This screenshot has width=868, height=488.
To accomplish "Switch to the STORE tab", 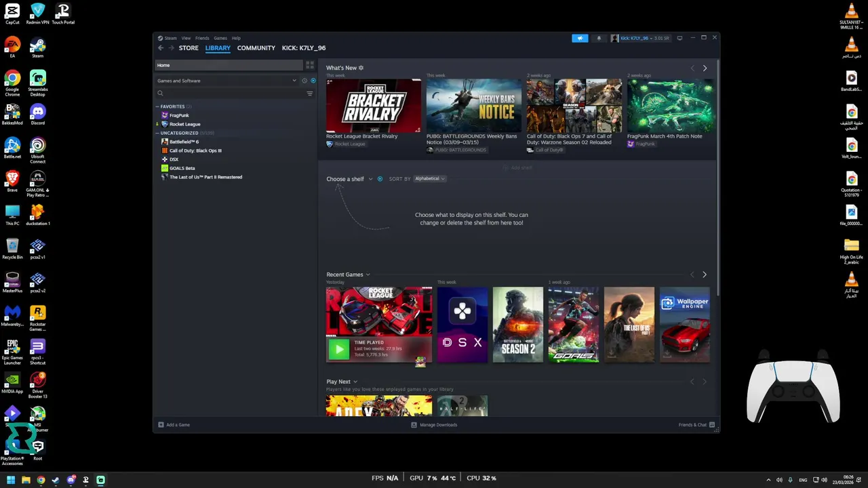I will (189, 48).
